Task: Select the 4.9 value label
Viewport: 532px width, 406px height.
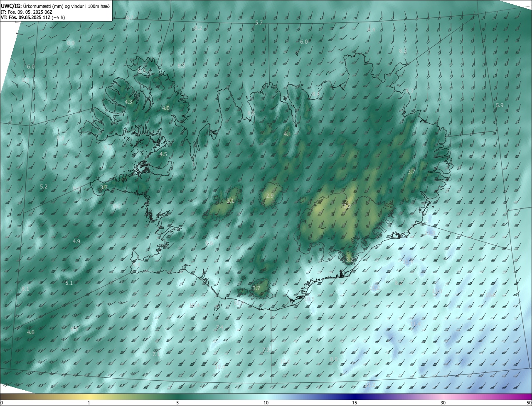Action: [76, 241]
